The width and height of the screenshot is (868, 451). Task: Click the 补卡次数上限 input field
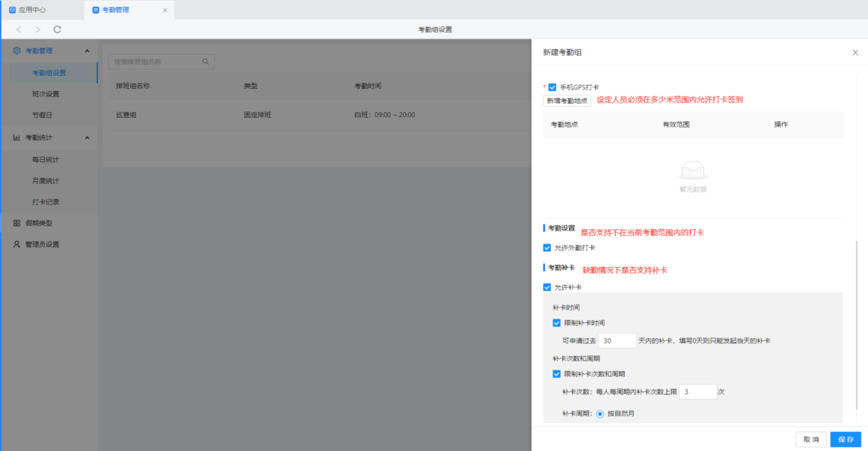click(698, 392)
